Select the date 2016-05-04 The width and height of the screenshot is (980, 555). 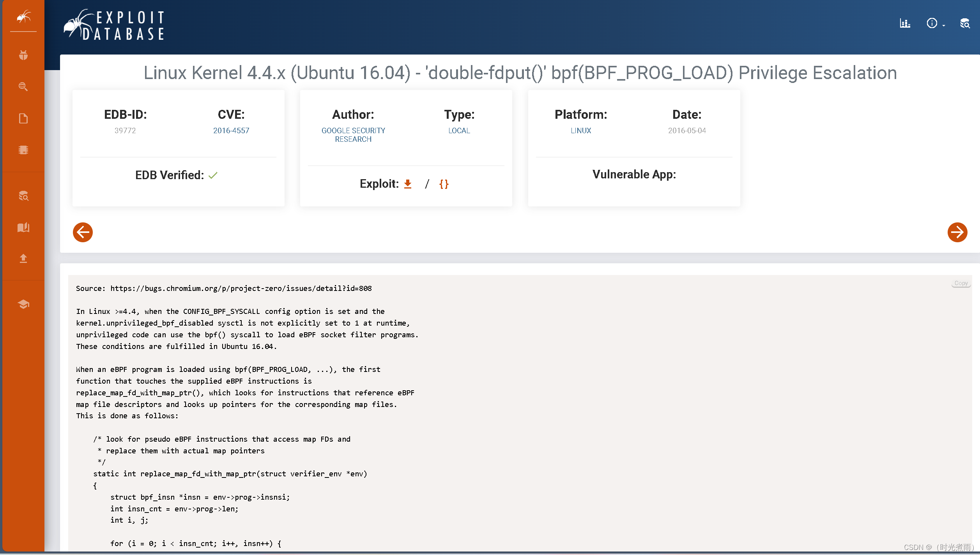pyautogui.click(x=687, y=130)
